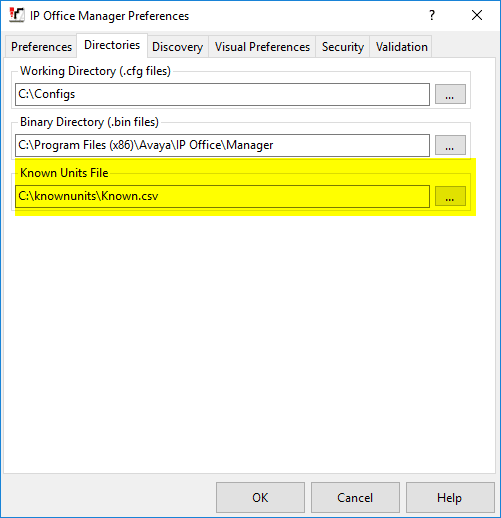501x518 pixels.
Task: Open the Preferences tab
Action: pos(41,47)
